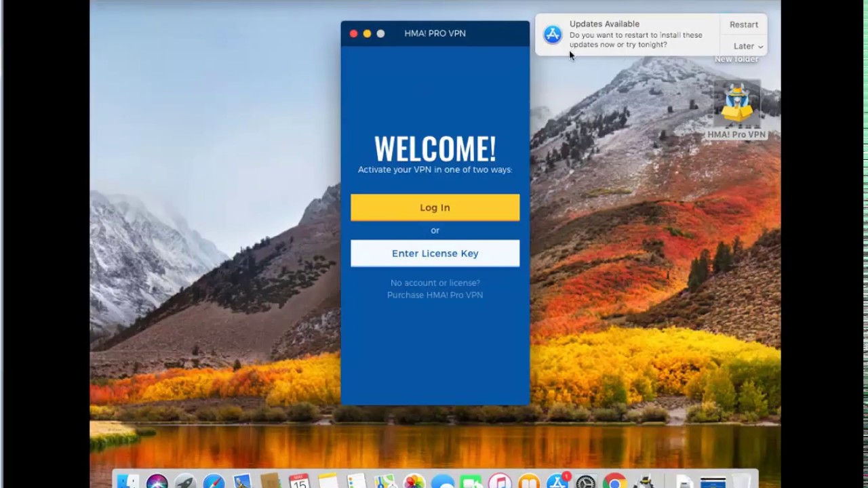Open the Photos pinwheel icon in dock
The image size is (868, 488).
(414, 481)
